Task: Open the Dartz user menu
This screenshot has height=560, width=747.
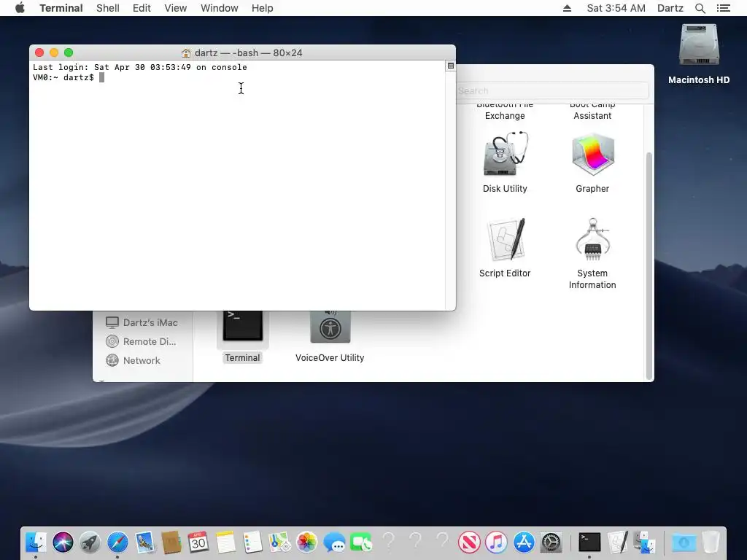Action: 670,8
